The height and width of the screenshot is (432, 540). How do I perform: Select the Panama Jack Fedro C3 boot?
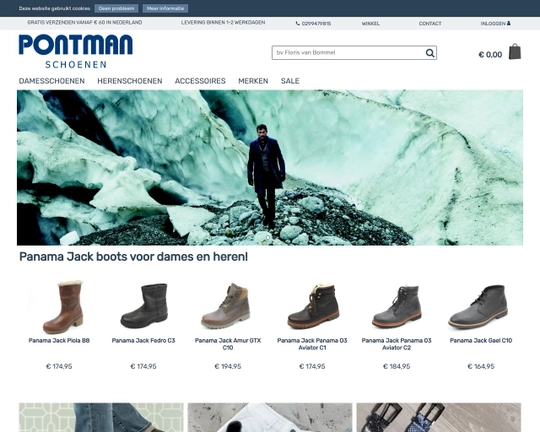tap(144, 305)
